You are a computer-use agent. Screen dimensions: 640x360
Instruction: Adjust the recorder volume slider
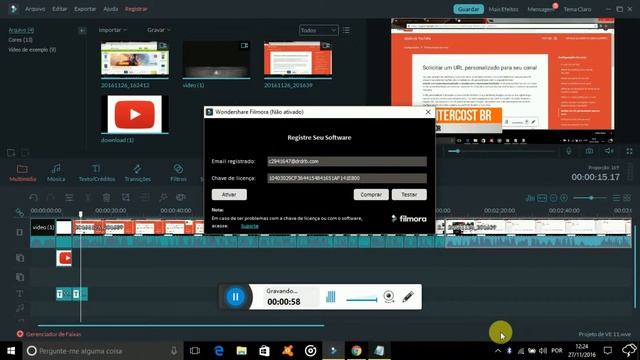pos(362,300)
